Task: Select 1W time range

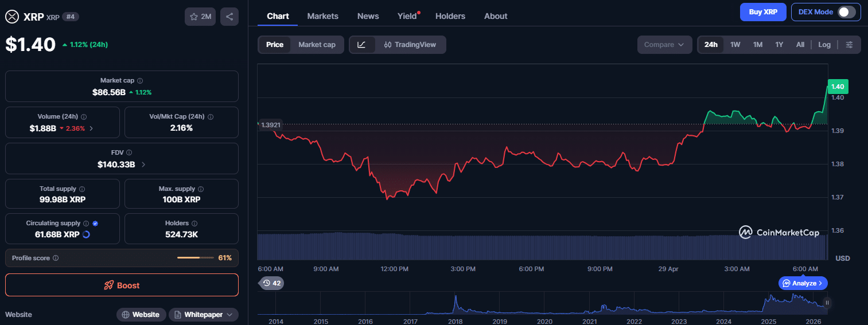Action: coord(735,45)
